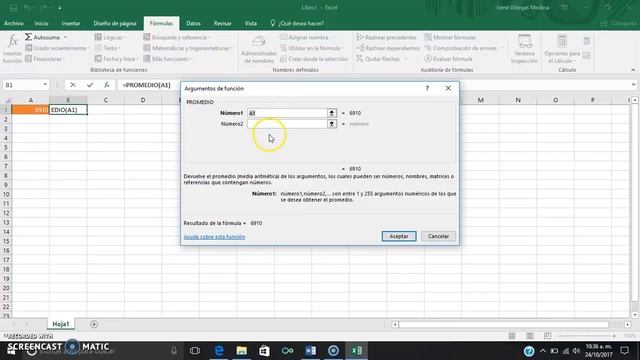Viewport: 640px width, 360px height.
Task: Click Rastrear dependientes
Action: [x=388, y=48]
